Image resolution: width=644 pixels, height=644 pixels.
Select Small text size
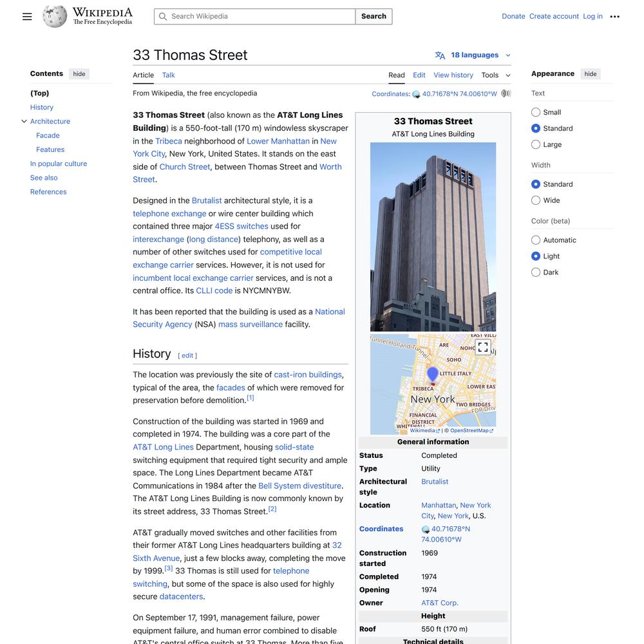[536, 112]
